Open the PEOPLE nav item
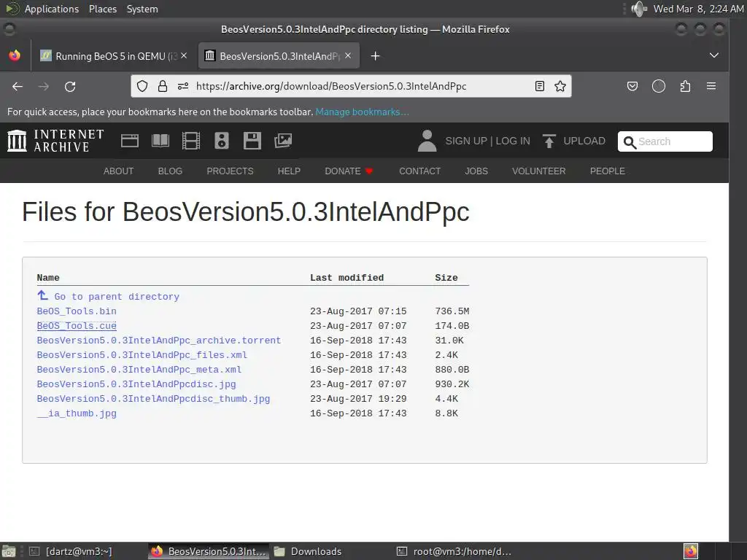 tap(608, 171)
